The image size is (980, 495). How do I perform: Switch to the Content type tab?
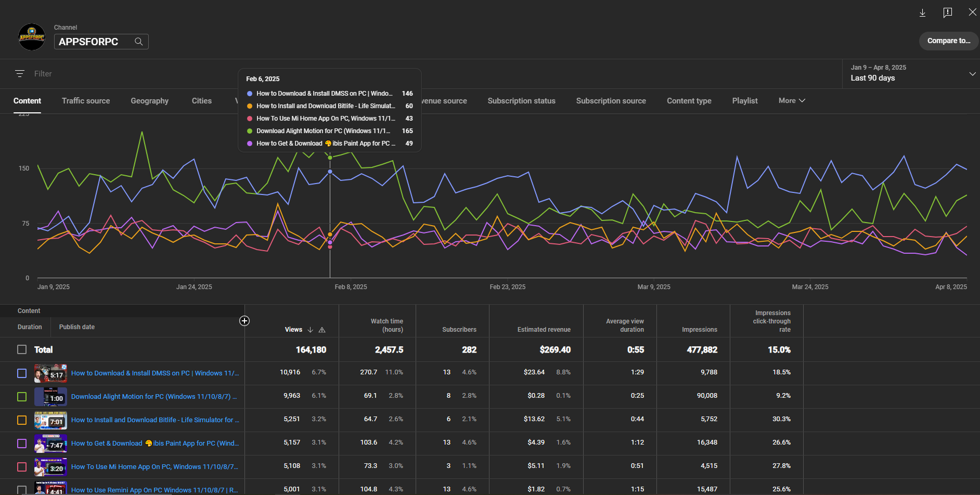(689, 101)
